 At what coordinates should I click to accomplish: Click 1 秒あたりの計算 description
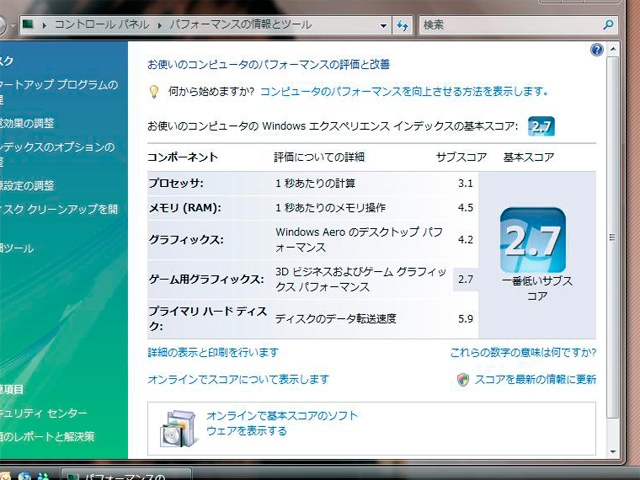[315, 183]
